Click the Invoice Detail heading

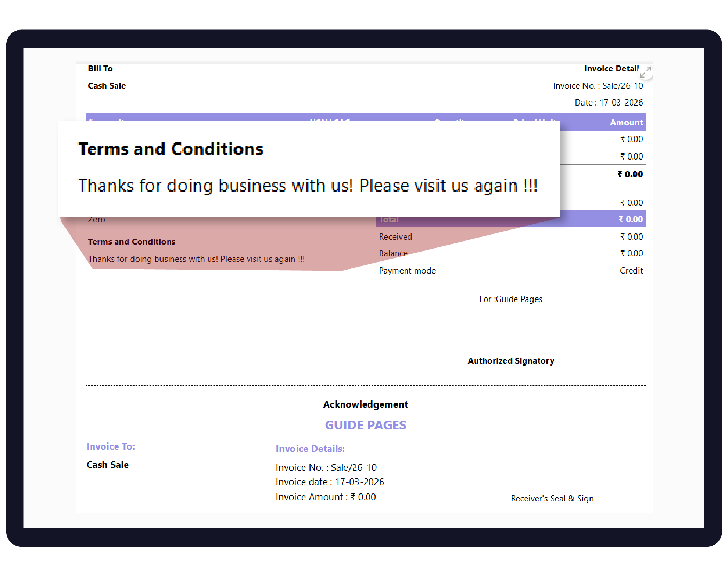[x=611, y=68]
